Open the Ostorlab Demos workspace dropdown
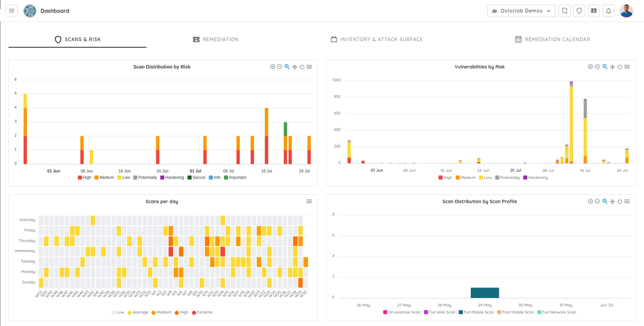 pos(521,10)
